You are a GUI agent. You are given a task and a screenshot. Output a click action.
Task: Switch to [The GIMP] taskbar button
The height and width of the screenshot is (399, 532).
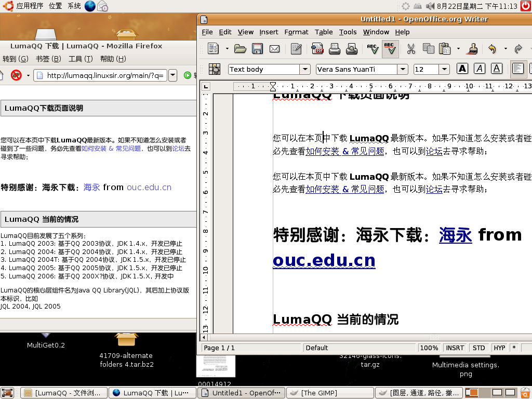click(x=330, y=393)
